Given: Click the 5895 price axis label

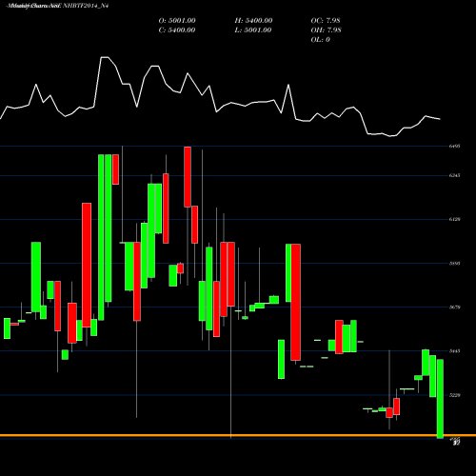Looking at the screenshot, I should pyautogui.click(x=454, y=263).
